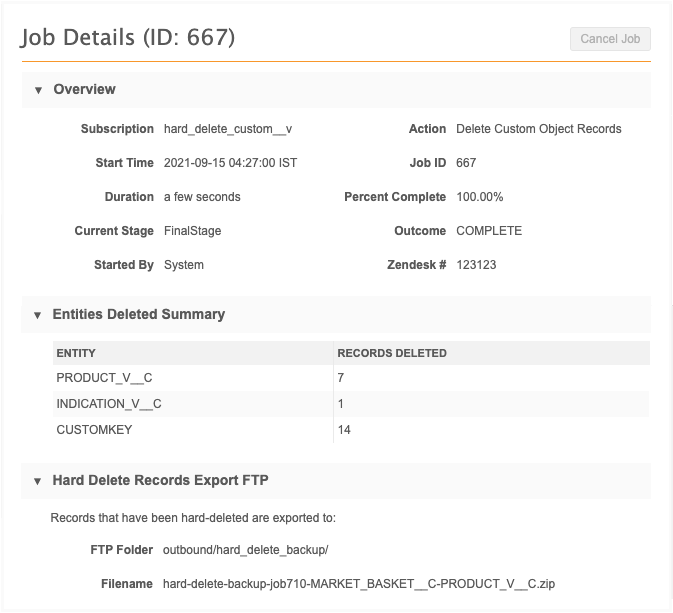This screenshot has width=673, height=613.
Task: Click the subscription value hard_delete_custom__v
Action: point(228,129)
